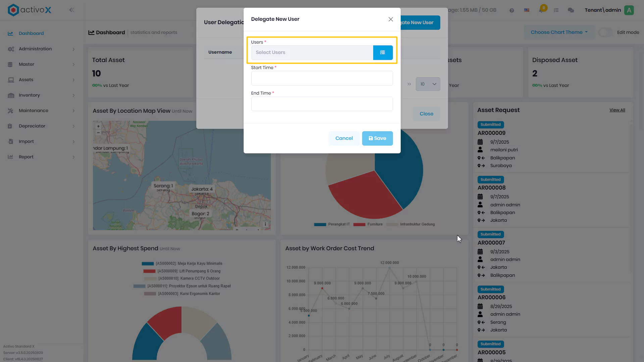Zoom out on the asset location map
Screen dimensions: 644x362
click(98, 133)
